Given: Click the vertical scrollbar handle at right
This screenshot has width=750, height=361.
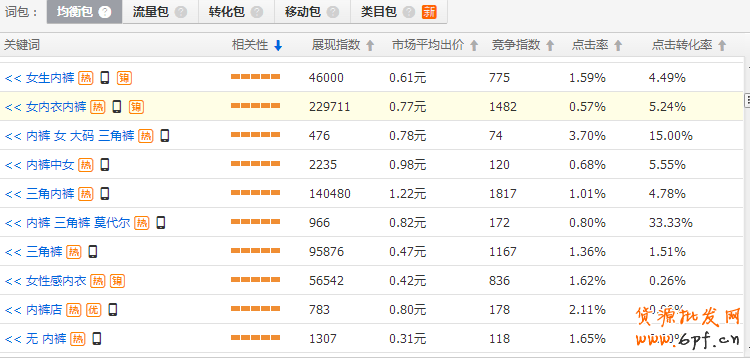Looking at the screenshot, I should [747, 99].
